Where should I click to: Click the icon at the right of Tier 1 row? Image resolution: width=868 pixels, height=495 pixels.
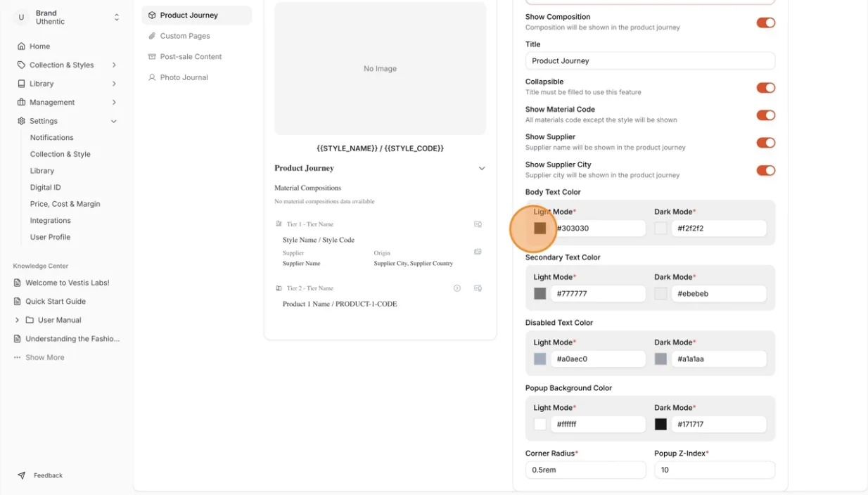(478, 224)
